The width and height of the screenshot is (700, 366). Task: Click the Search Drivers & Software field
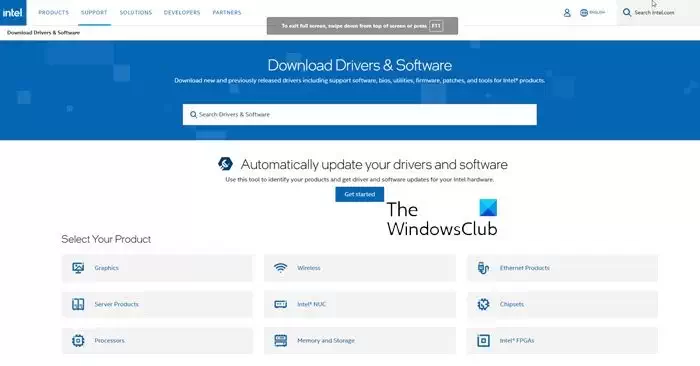click(359, 115)
